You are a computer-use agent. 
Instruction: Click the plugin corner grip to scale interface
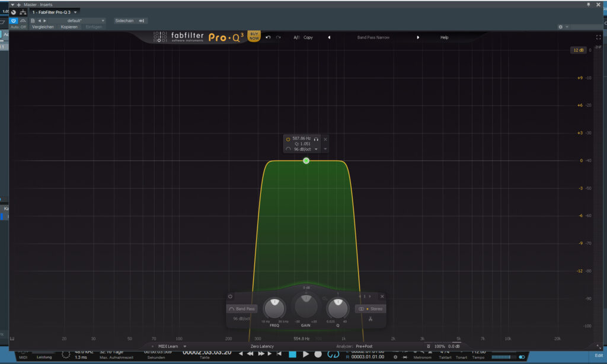pyautogui.click(x=599, y=347)
